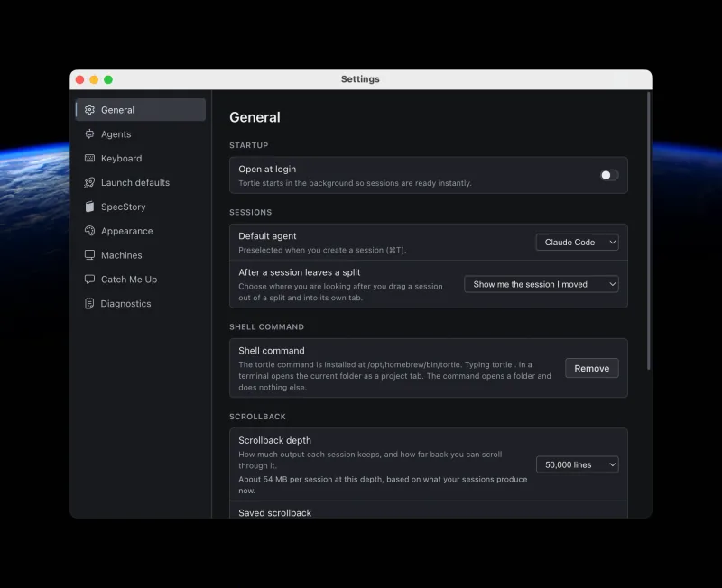Click the 'Default agent' label text
722x588 pixels.
(x=267, y=236)
